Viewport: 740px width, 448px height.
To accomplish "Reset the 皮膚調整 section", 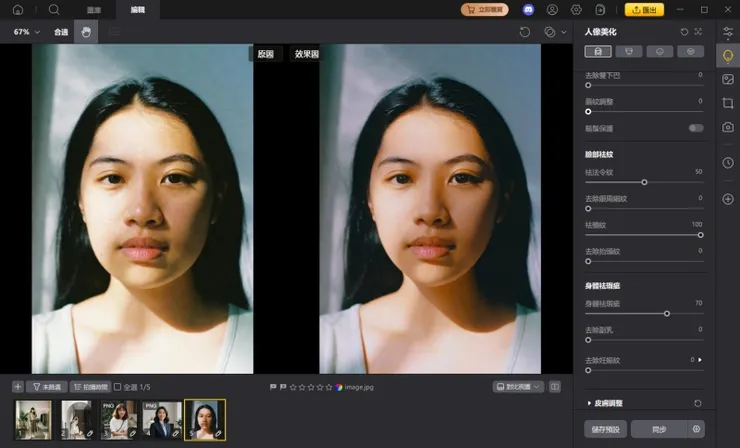I will coord(698,403).
